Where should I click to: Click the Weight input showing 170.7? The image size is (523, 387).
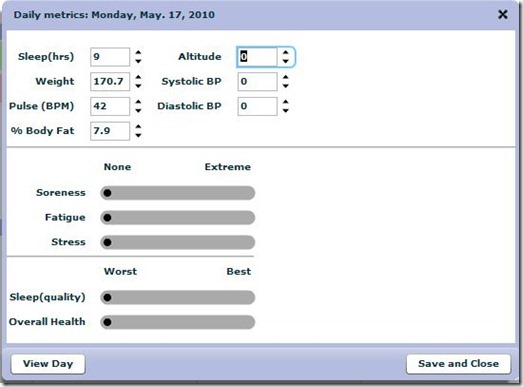[110, 81]
